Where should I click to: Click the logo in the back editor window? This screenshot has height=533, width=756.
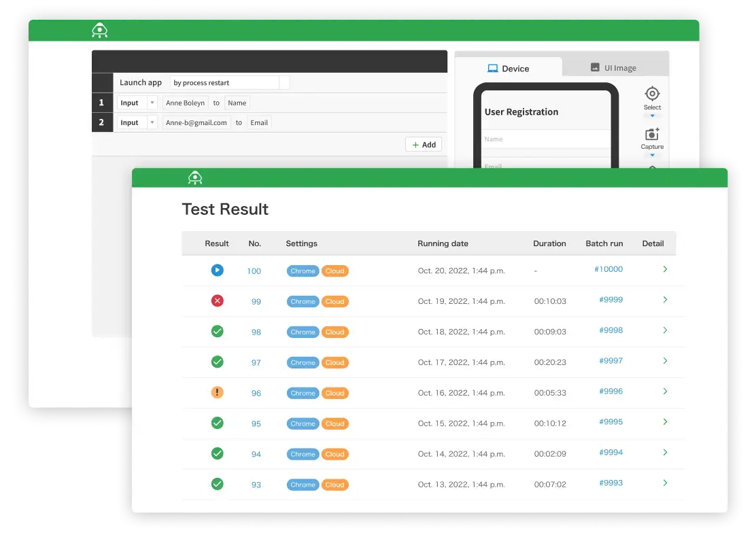tap(100, 31)
